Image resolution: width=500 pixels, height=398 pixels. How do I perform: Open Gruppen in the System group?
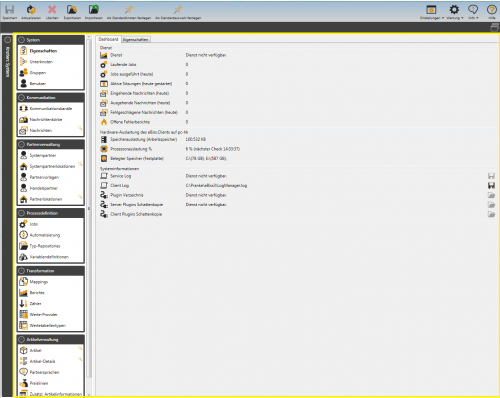pos(38,73)
